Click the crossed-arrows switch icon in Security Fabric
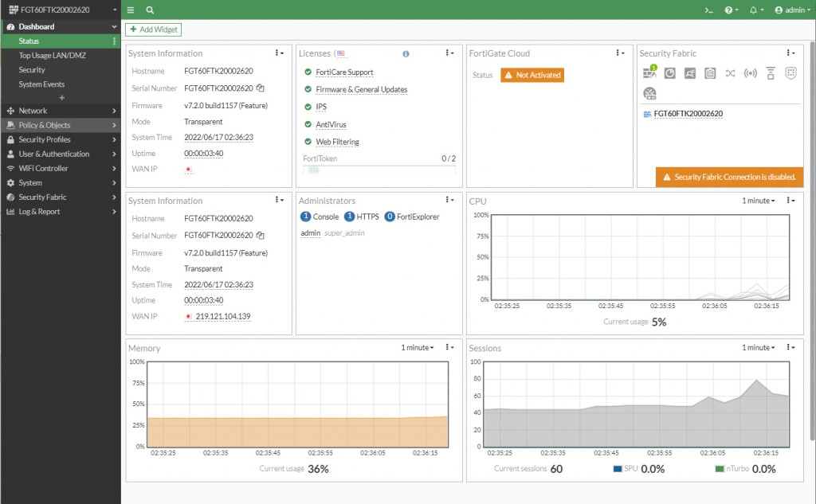Screen dimensions: 816x504 coord(730,73)
